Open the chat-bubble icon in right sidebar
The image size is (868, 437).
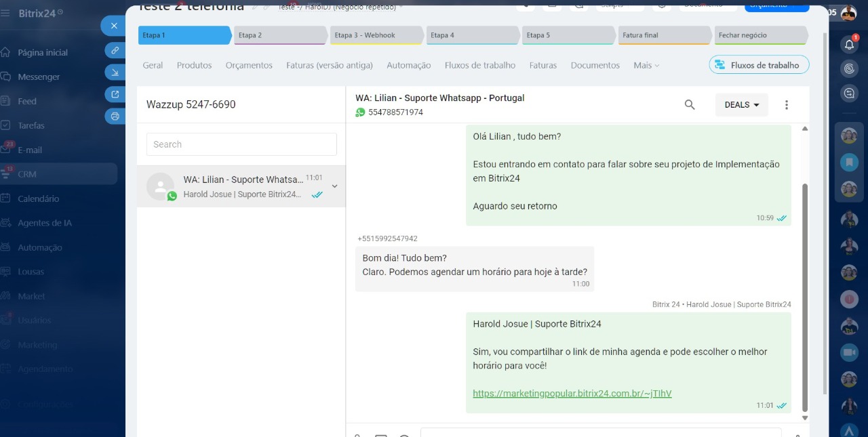pos(849,93)
